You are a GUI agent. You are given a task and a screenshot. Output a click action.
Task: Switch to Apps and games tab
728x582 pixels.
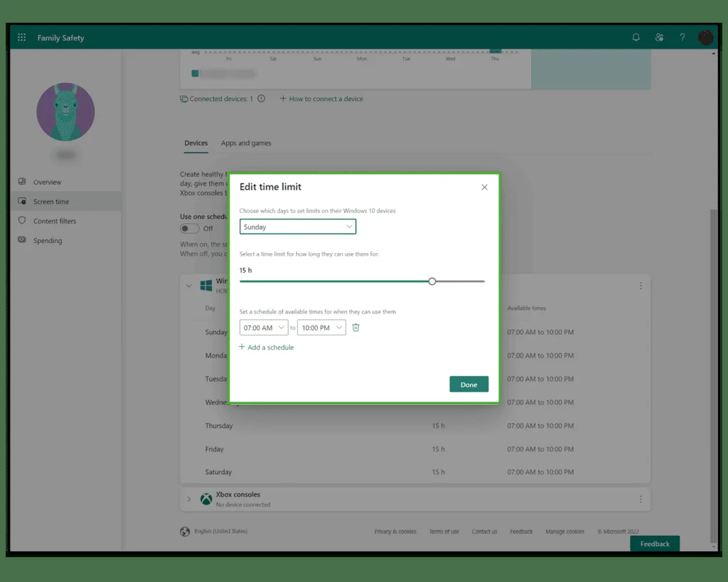(246, 143)
